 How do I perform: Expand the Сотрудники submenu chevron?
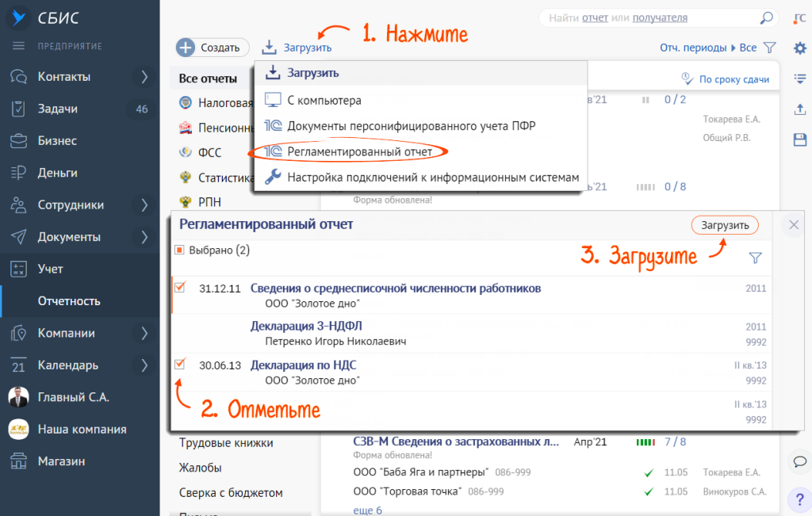click(x=144, y=205)
